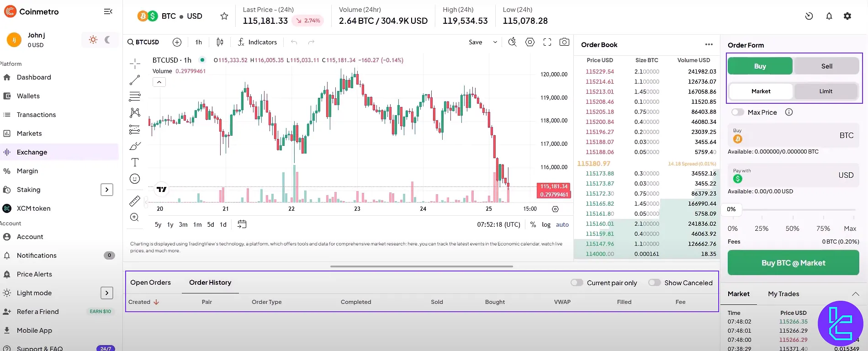
Task: Open the go to date calendar icon
Action: [242, 224]
